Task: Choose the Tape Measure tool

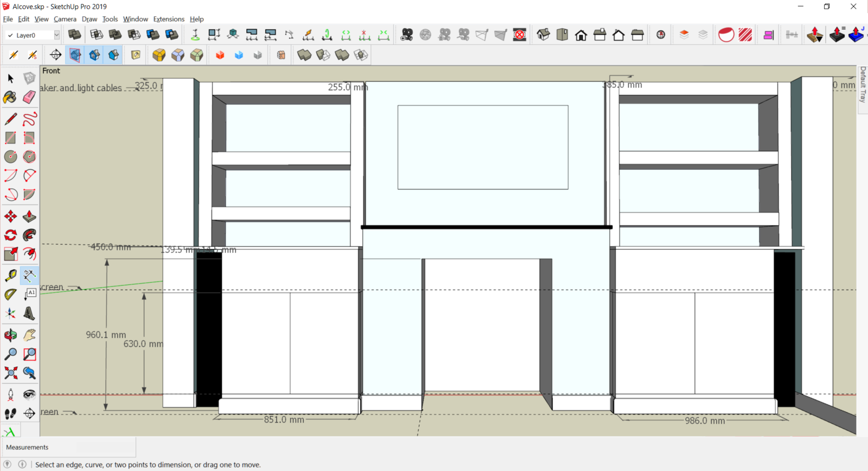Action: click(10, 276)
